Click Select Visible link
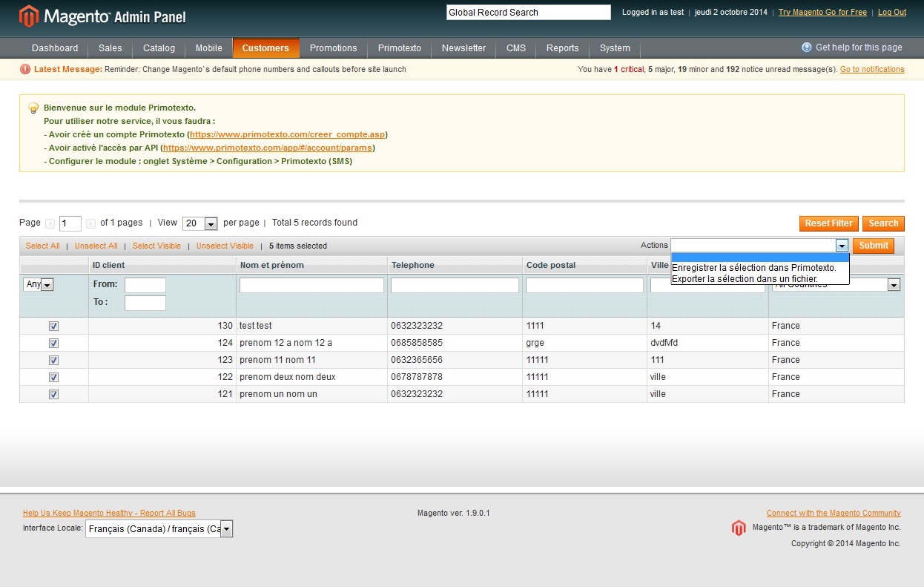The image size is (924, 587). coord(156,246)
